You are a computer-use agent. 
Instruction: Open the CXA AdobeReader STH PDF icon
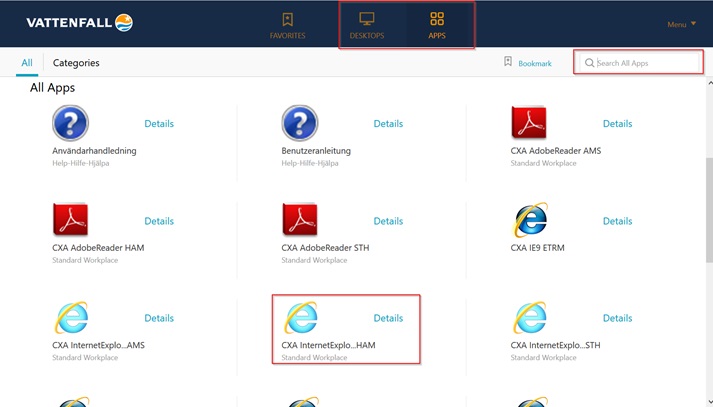pyautogui.click(x=300, y=220)
